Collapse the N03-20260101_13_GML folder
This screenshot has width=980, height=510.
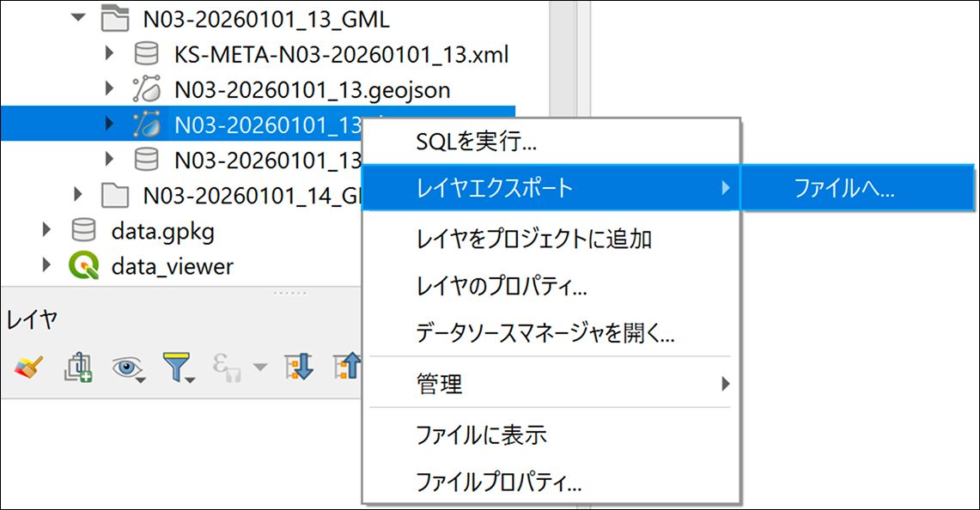(x=78, y=18)
